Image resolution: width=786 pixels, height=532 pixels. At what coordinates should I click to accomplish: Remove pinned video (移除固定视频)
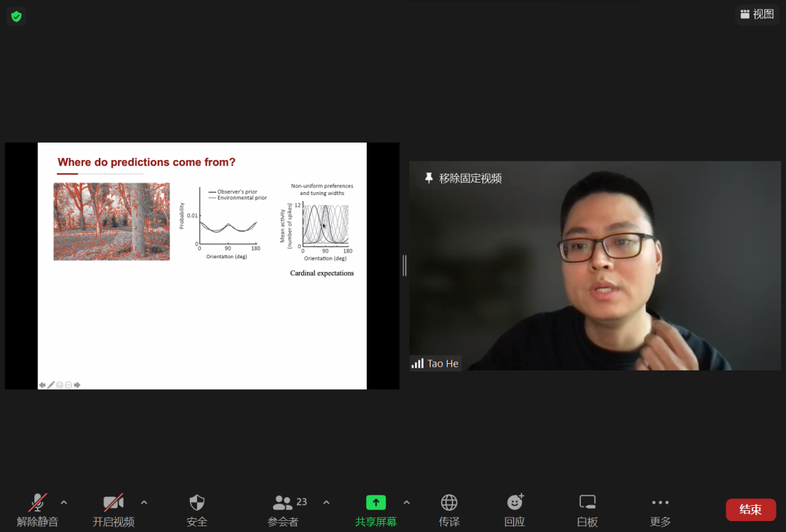tap(463, 178)
